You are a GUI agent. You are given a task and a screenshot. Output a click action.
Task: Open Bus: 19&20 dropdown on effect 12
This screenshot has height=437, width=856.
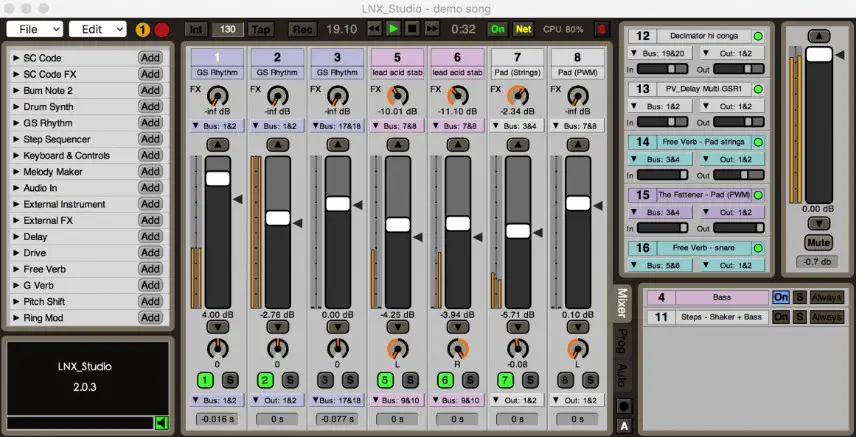660,54
